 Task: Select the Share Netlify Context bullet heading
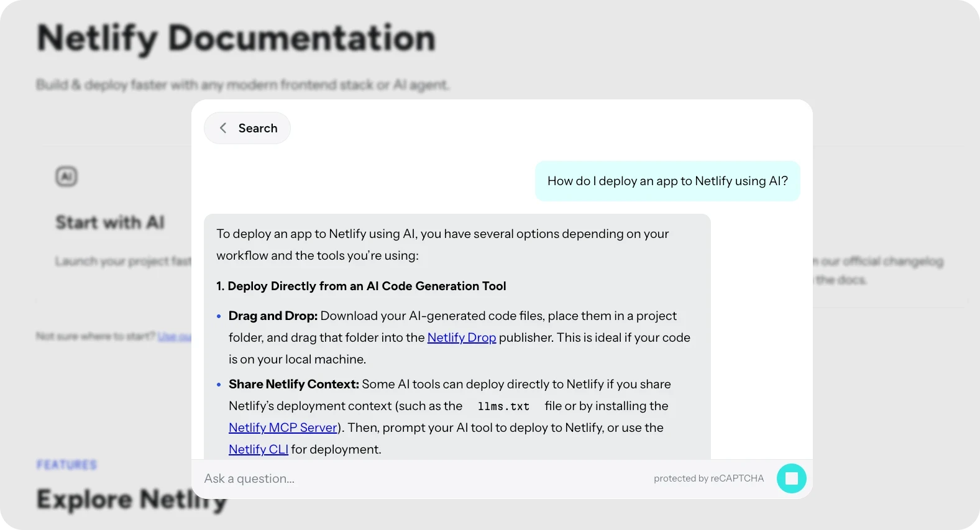point(294,384)
